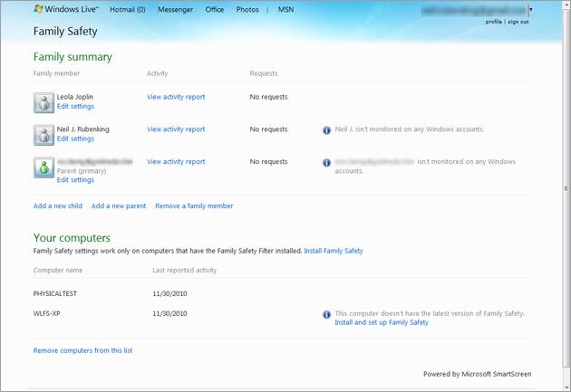Click the Leola Joplin name text

point(75,97)
